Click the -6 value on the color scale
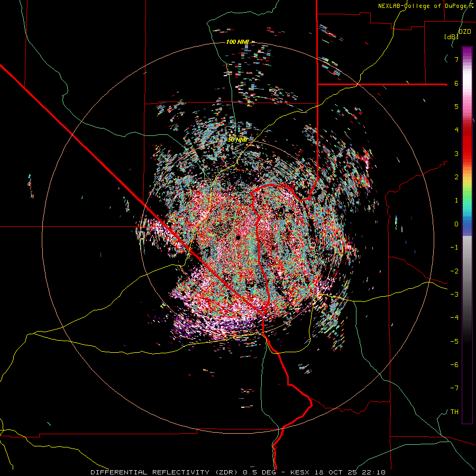476x476 pixels. (454, 365)
